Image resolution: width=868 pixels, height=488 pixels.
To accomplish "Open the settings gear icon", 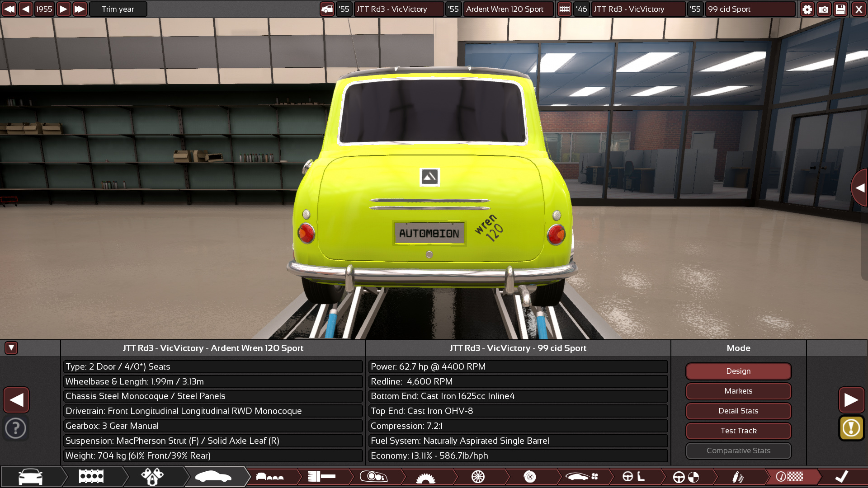I will click(807, 9).
